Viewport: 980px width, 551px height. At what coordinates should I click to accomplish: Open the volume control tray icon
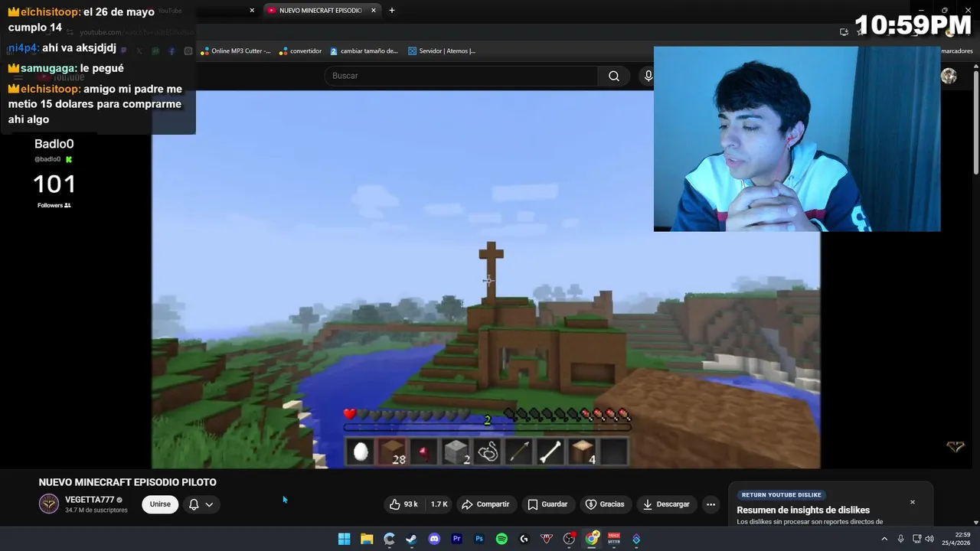coord(929,539)
